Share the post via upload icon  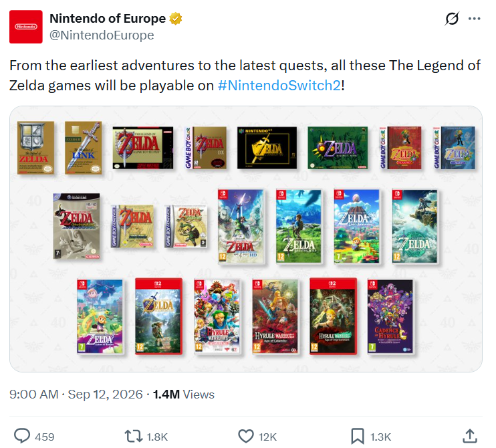click(x=470, y=436)
